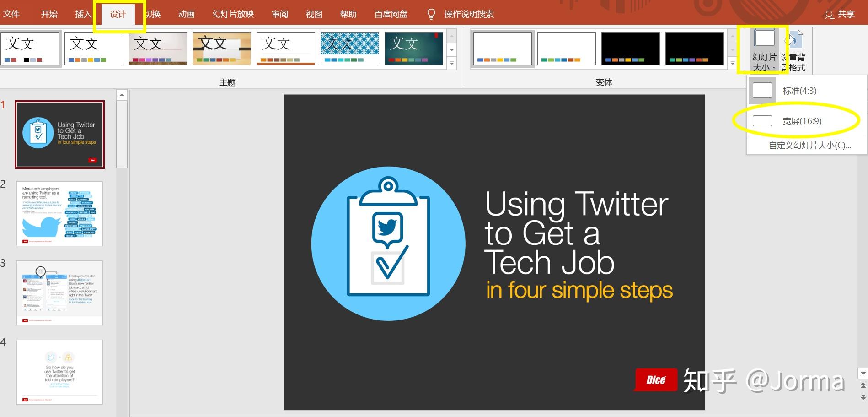The width and height of the screenshot is (868, 417).
Task: Select slide 4 thumbnail So how do you
Action: pos(60,372)
